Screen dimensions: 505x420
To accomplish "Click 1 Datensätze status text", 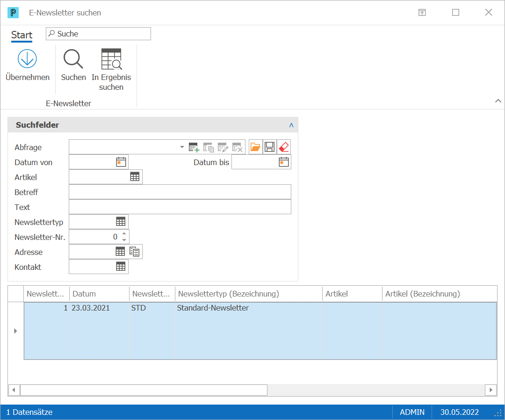I will click(x=29, y=412).
